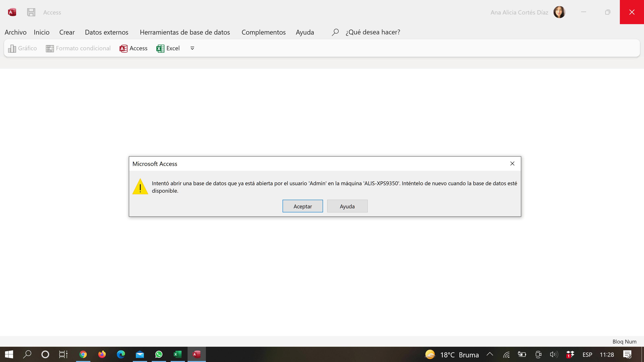The width and height of the screenshot is (644, 362).
Task: Click the user profile picture
Action: pos(559,12)
